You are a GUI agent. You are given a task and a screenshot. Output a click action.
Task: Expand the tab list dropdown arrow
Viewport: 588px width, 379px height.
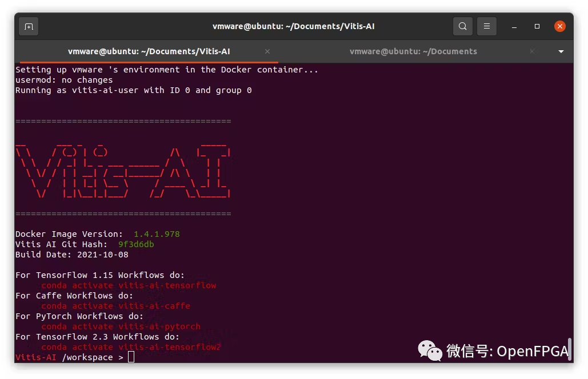[x=561, y=51]
